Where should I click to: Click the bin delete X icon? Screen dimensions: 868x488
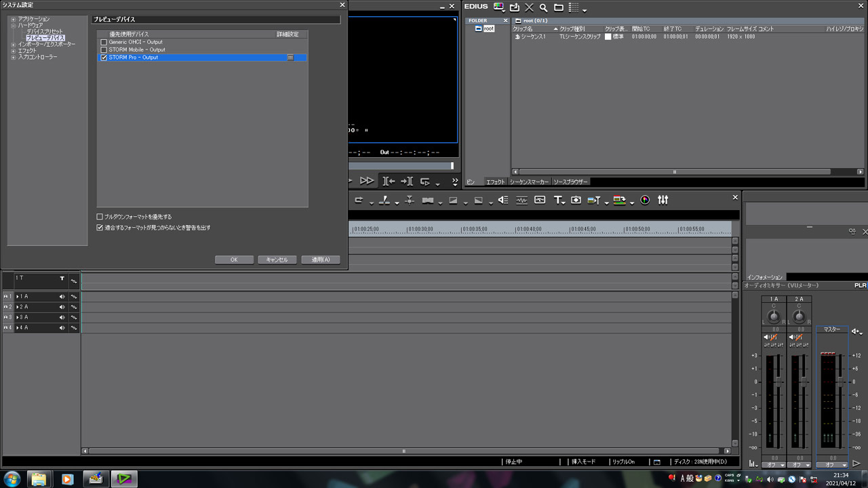[x=530, y=7]
